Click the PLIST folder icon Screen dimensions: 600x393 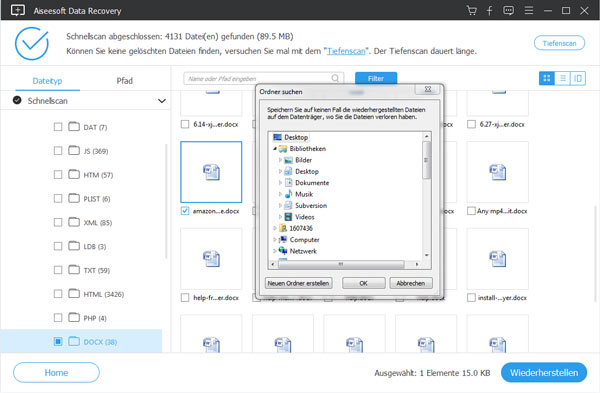tap(74, 198)
